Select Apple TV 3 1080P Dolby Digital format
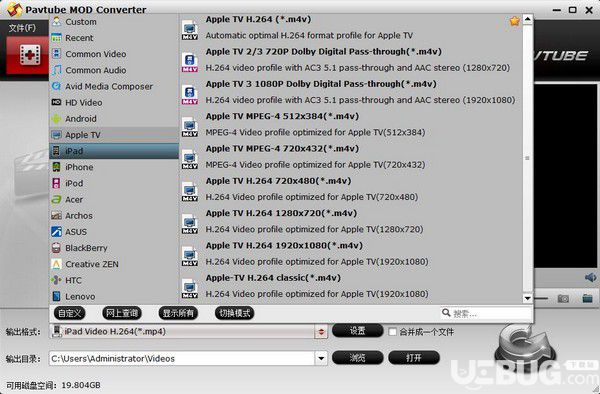 coord(351,92)
